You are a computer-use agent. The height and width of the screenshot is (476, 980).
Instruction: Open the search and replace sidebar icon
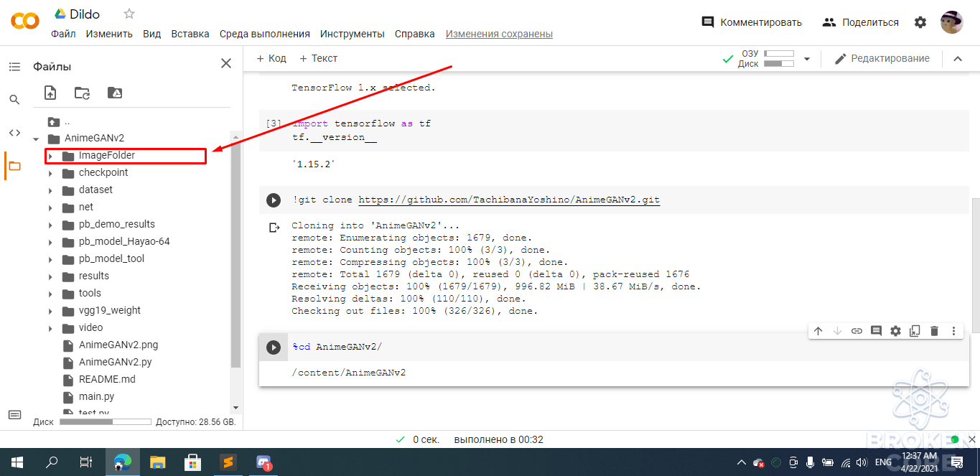tap(14, 100)
